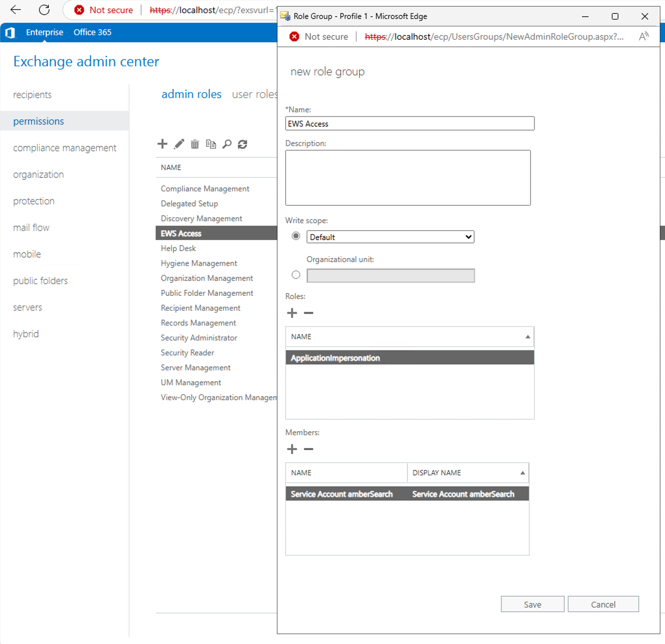Select the Default write scope radio button

point(296,236)
